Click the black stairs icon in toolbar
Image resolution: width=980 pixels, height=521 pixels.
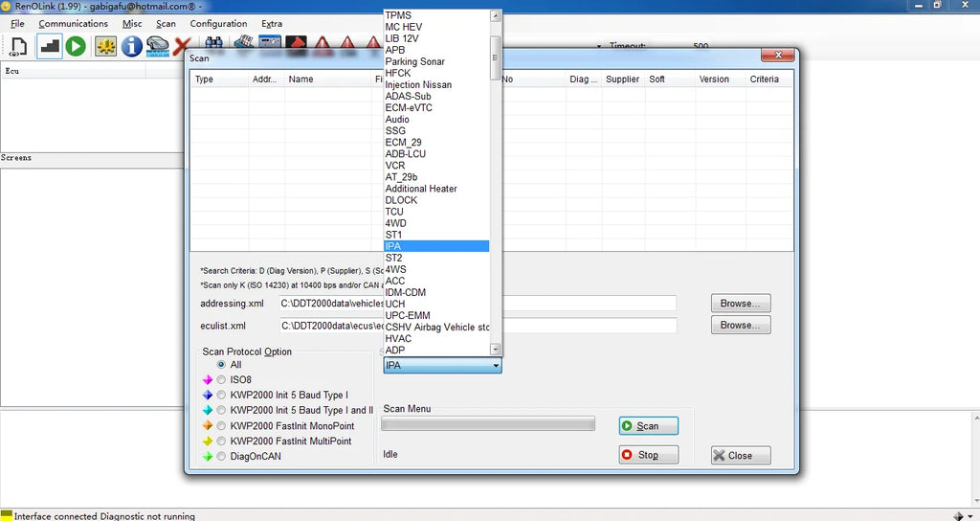coord(50,46)
